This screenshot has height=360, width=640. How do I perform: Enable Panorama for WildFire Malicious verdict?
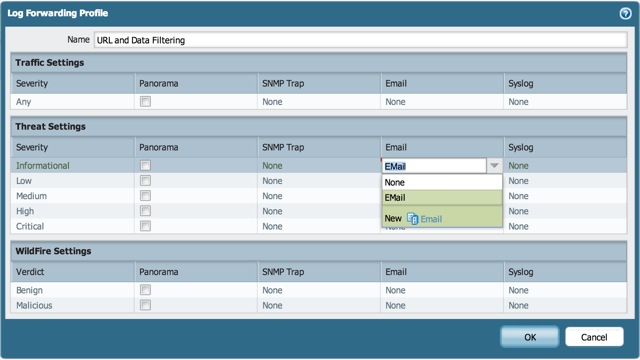(x=145, y=305)
